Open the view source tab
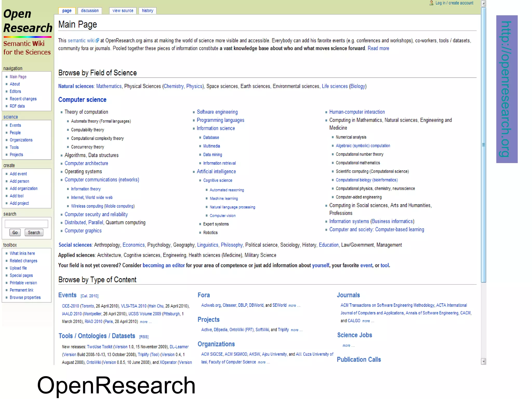Screen dimensions: 532x399 123,11
